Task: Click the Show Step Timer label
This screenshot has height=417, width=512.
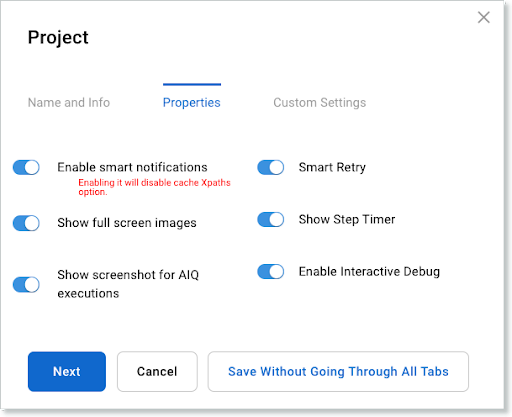Action: (347, 219)
